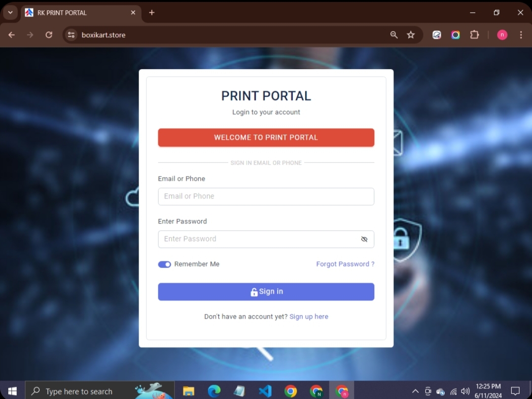Open Chrome profile N taskbar icon
The height and width of the screenshot is (399, 532).
pyautogui.click(x=316, y=391)
